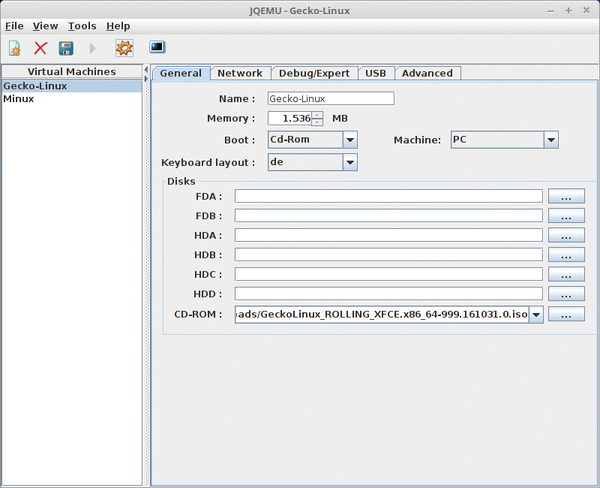The height and width of the screenshot is (488, 600).
Task: Minimize the JQEMU window
Action: click(550, 11)
